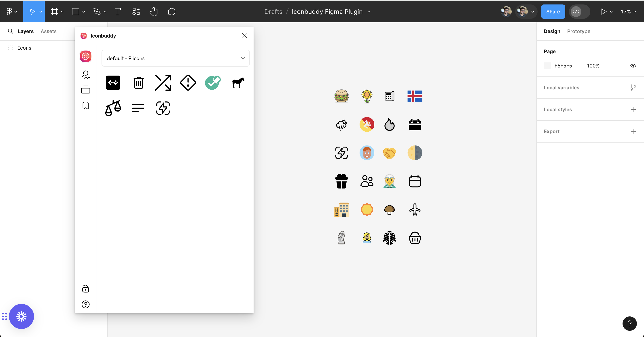Go to Drafts breadcrumb
Screen dimensions: 644x337
click(x=273, y=11)
